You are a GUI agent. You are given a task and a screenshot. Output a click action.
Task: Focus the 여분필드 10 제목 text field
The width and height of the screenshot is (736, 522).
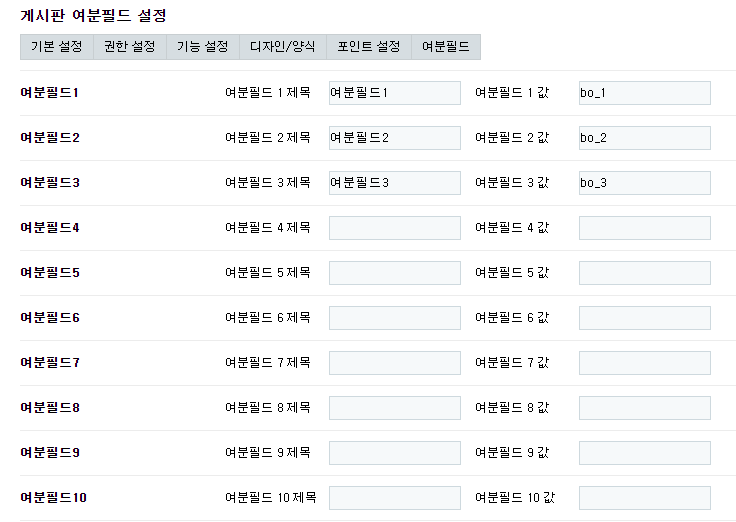click(x=394, y=498)
